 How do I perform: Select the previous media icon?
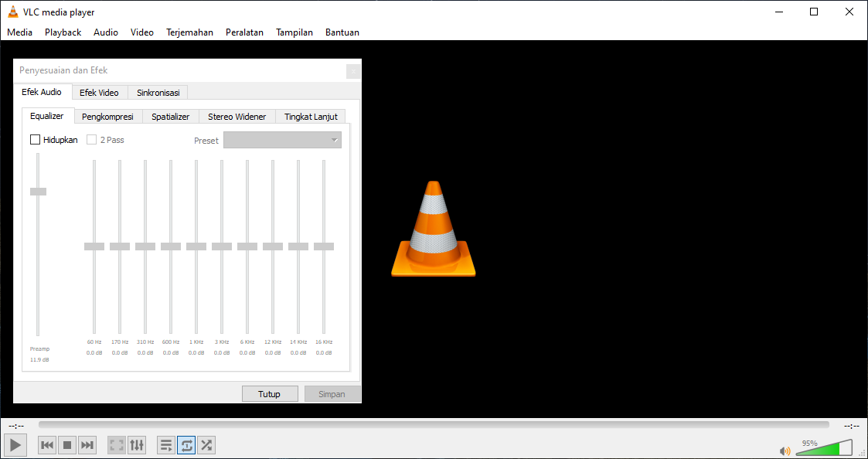46,444
